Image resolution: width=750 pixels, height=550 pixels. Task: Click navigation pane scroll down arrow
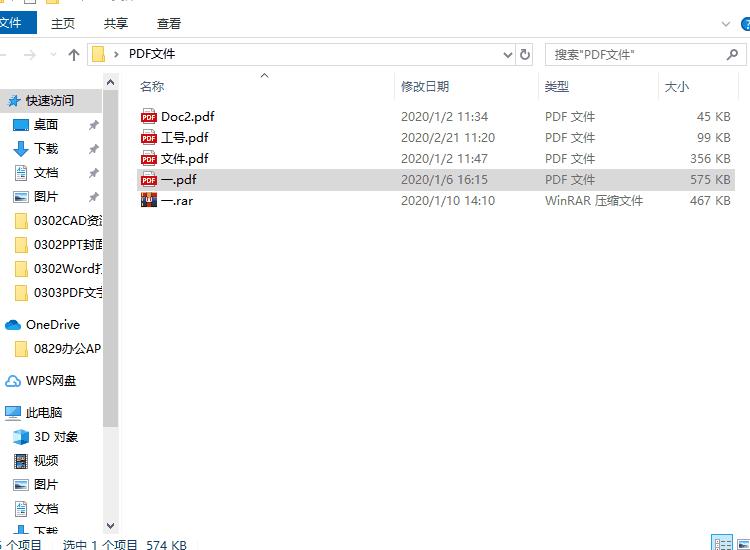(x=110, y=526)
